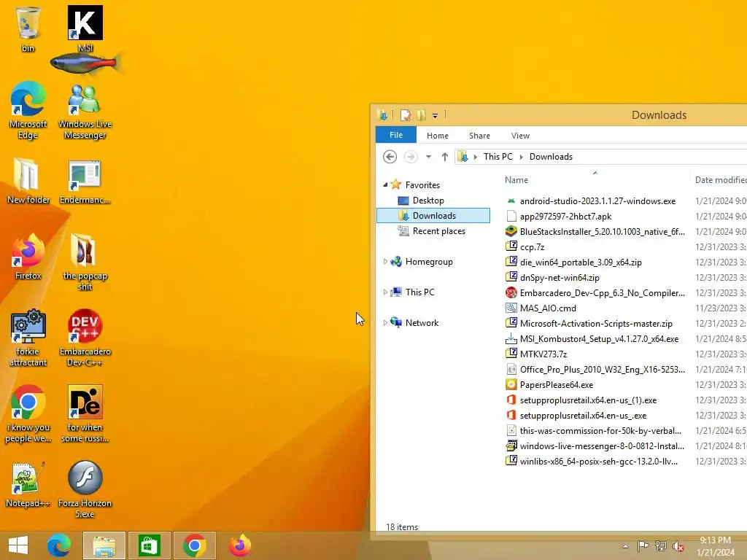Launch Windows Live Messenger desktop shortcut
This screenshot has height=560, width=747.
point(85,111)
